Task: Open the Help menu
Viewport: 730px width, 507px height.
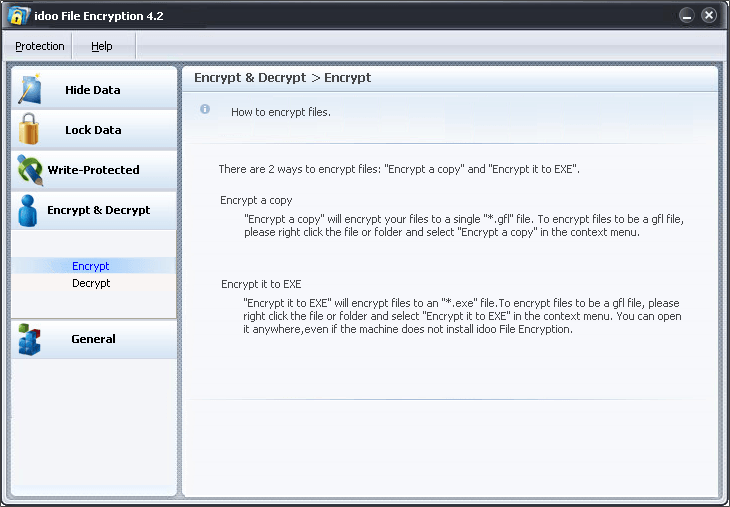Action: (x=101, y=46)
